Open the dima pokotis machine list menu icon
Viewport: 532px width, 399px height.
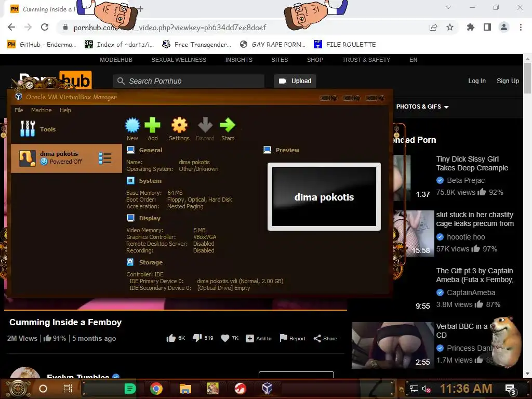coord(105,158)
